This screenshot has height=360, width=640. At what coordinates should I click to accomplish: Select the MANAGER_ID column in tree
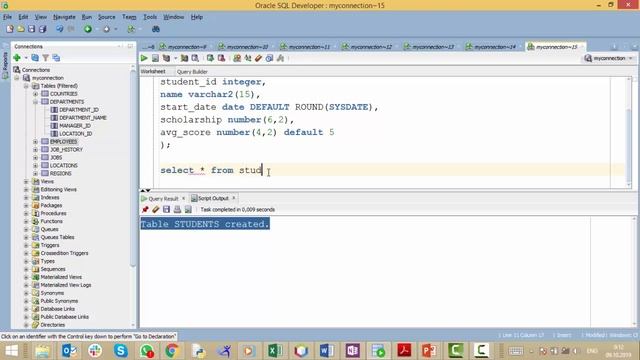tap(75, 126)
